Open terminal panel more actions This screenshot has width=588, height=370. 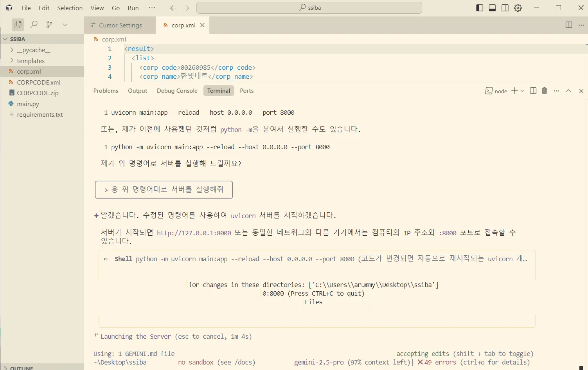pos(556,91)
